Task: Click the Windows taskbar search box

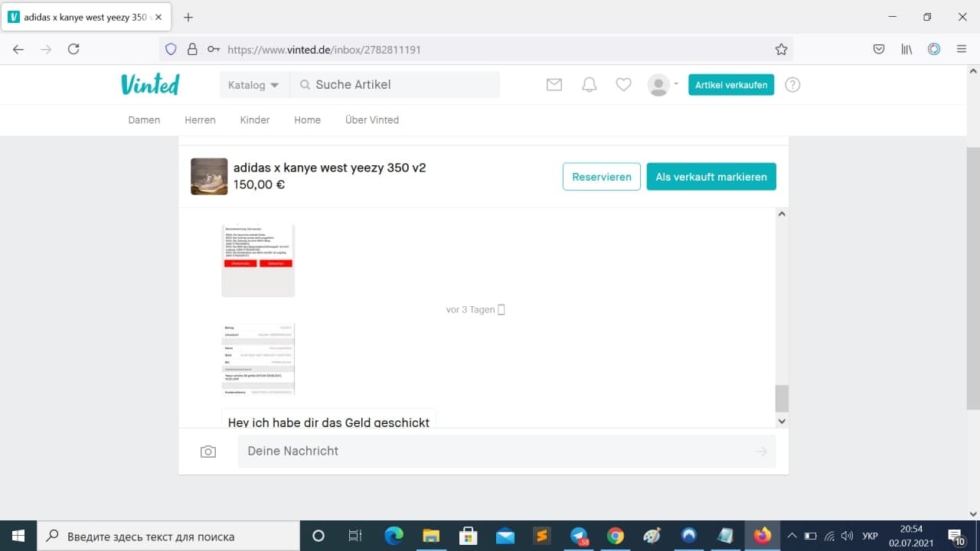Action: (x=168, y=536)
